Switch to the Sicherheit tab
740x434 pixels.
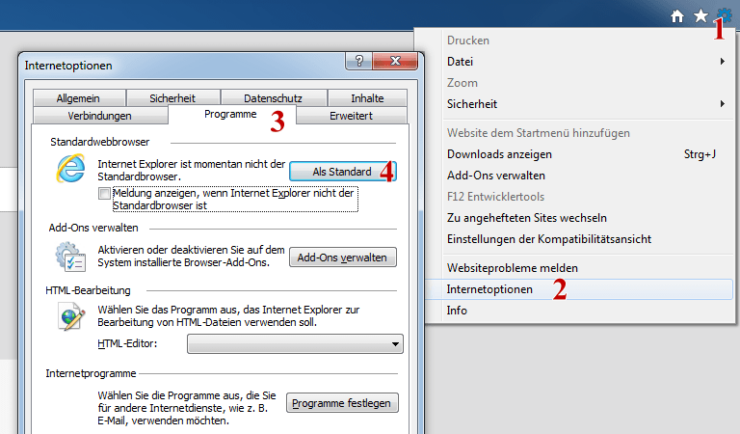(172, 98)
